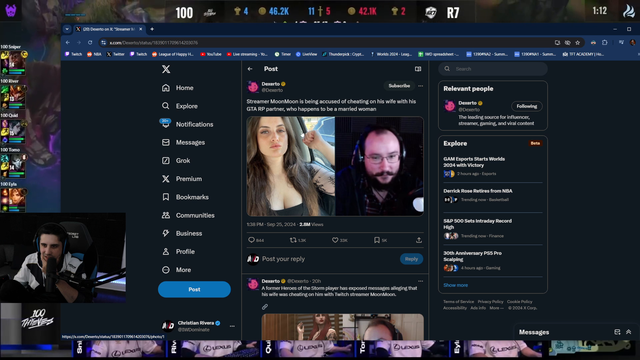Image resolution: width=640 pixels, height=360 pixels.
Task: Open a new browser tab
Action: [152, 29]
